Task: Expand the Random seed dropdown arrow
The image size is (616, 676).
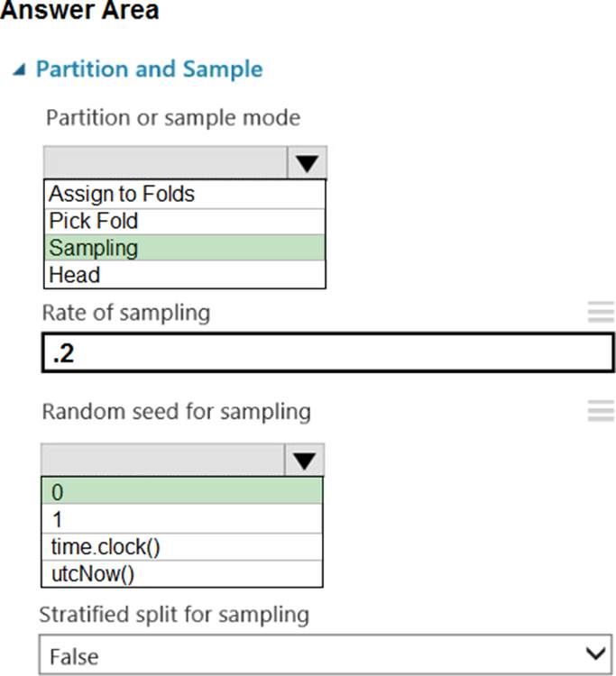Action: click(305, 460)
